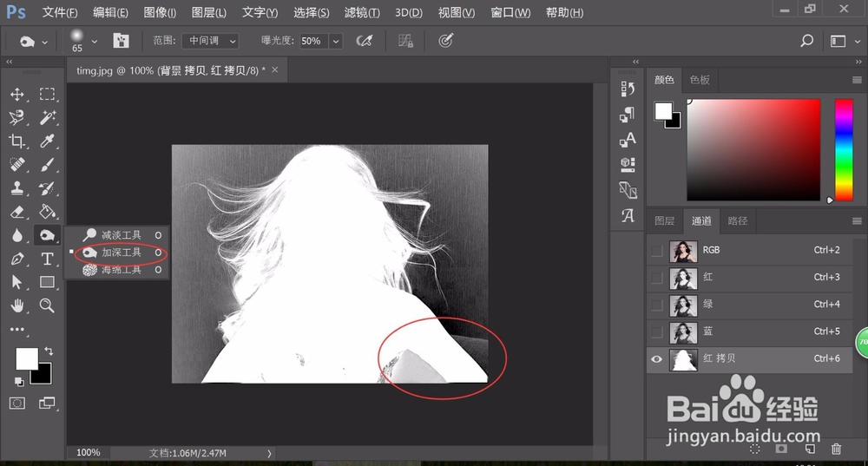The height and width of the screenshot is (466, 868).
Task: Create new channel button
Action: 809,449
